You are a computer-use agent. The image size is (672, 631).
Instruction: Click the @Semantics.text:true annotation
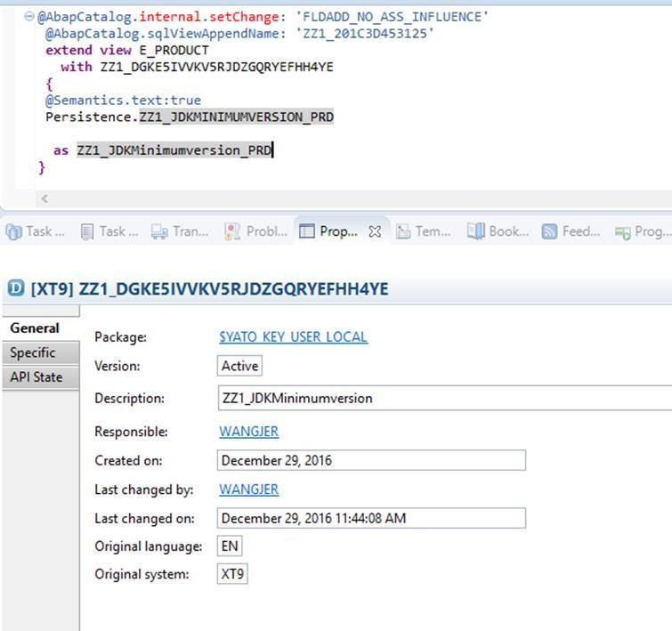[x=124, y=101]
